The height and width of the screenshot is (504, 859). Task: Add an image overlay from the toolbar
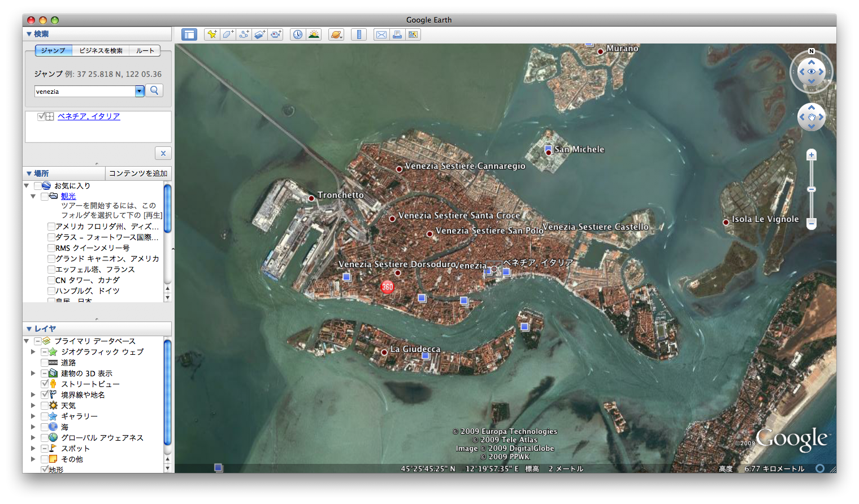click(x=259, y=34)
